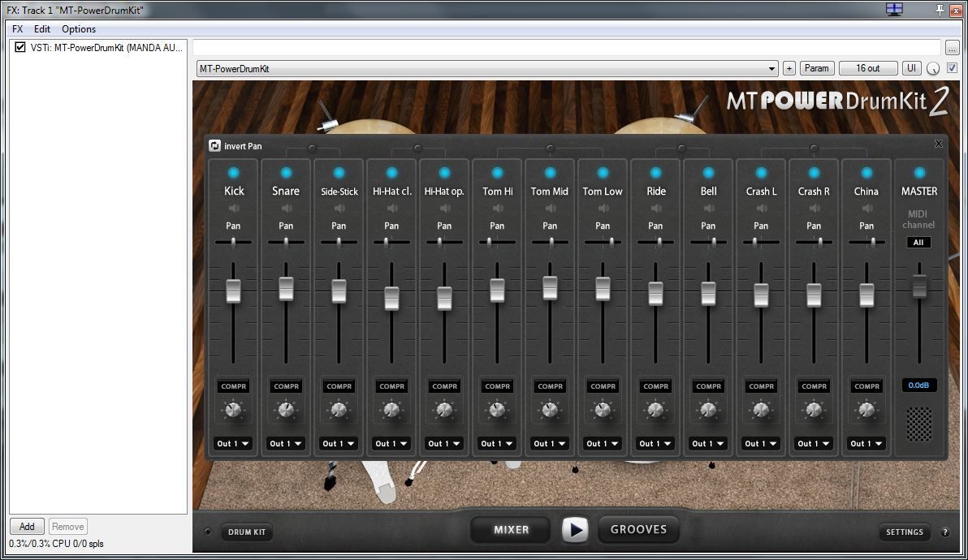Toggle the FX bypass checkbox near UI
968x560 pixels.
pyautogui.click(x=952, y=68)
